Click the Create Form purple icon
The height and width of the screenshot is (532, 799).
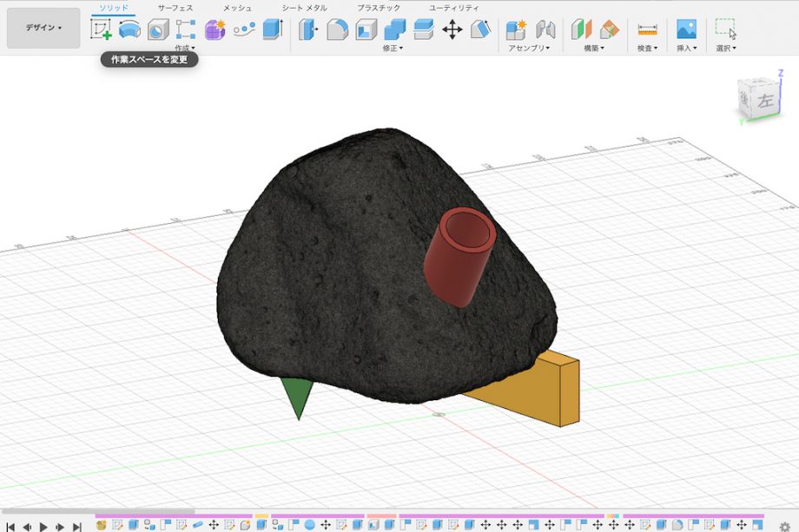(215, 30)
